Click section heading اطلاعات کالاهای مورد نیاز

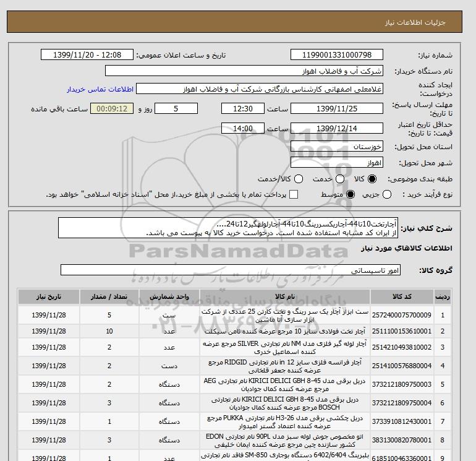(407, 248)
